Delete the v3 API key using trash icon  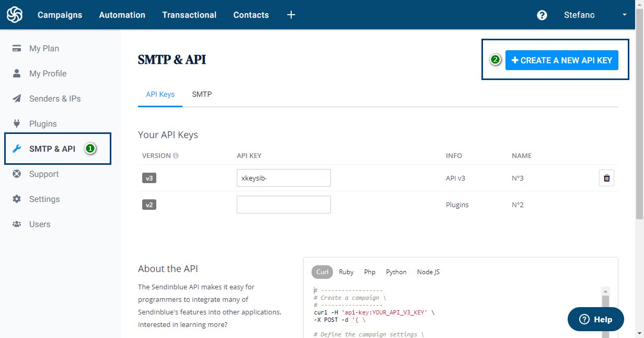tap(606, 178)
